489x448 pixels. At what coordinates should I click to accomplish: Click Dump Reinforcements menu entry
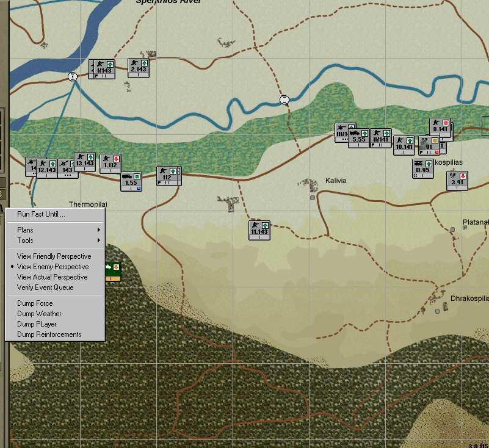tap(55, 334)
